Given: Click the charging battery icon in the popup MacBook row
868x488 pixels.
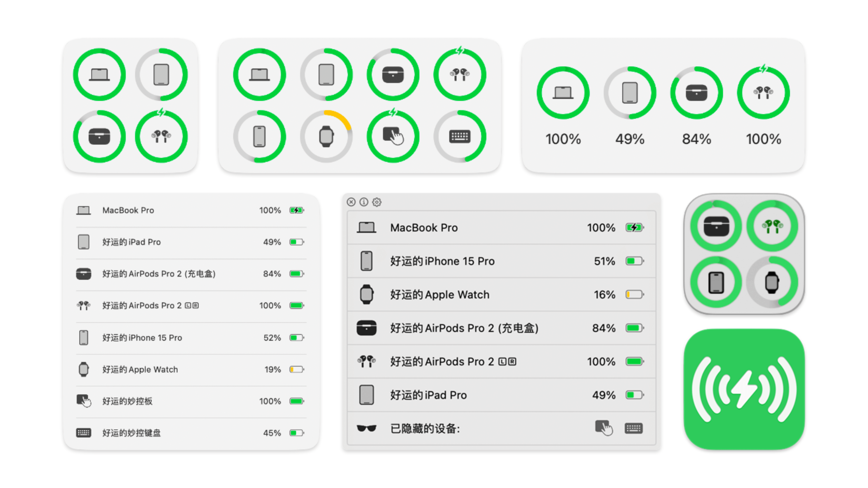Looking at the screenshot, I should point(635,228).
